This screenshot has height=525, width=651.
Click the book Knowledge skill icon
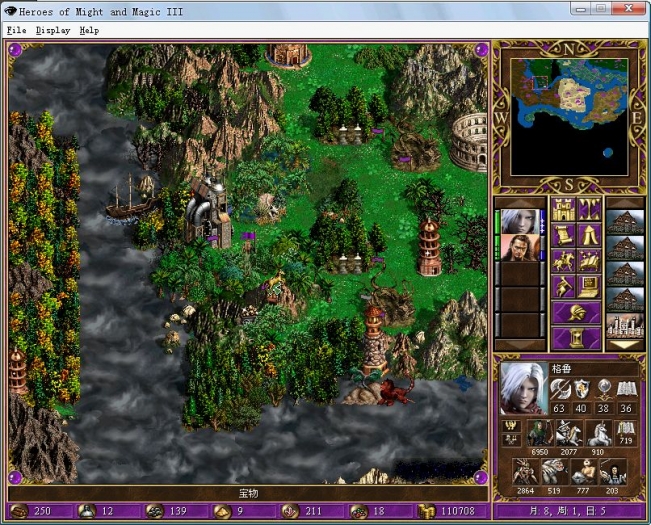(x=626, y=390)
